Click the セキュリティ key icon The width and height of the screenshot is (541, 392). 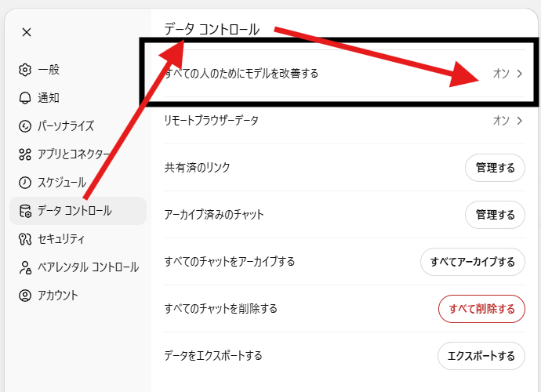point(25,239)
